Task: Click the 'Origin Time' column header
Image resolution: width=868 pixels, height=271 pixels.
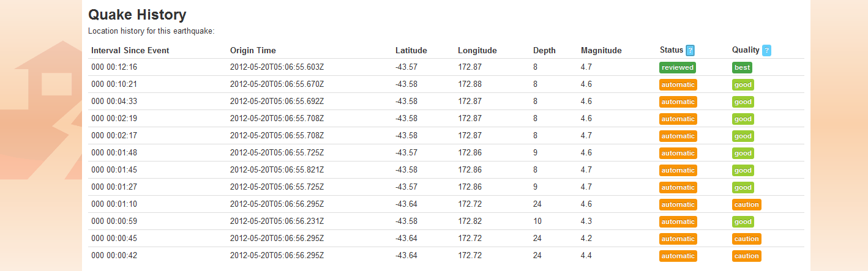Action: click(253, 51)
